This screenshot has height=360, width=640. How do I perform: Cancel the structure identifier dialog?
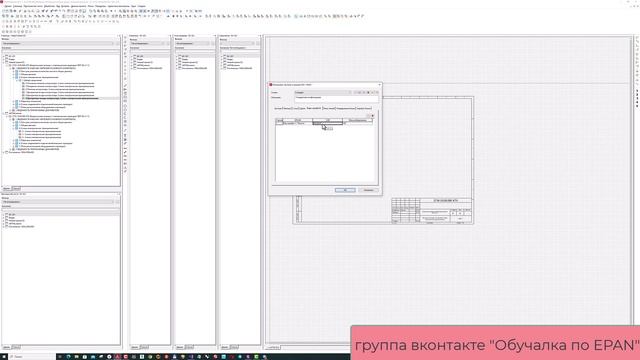pos(368,190)
